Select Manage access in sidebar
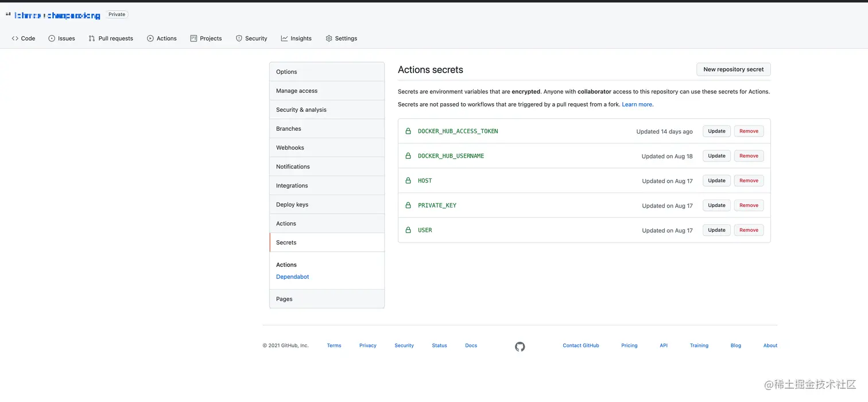The width and height of the screenshot is (868, 402). [x=327, y=91]
